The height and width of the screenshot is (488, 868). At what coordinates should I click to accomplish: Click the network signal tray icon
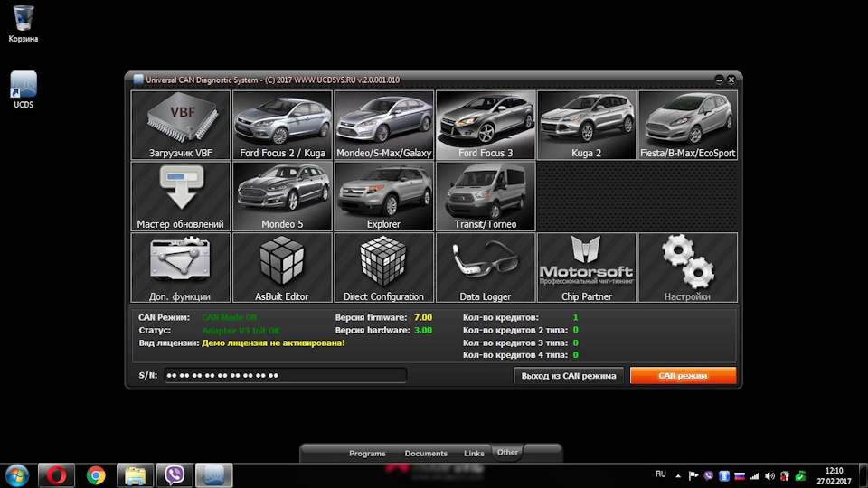point(754,476)
